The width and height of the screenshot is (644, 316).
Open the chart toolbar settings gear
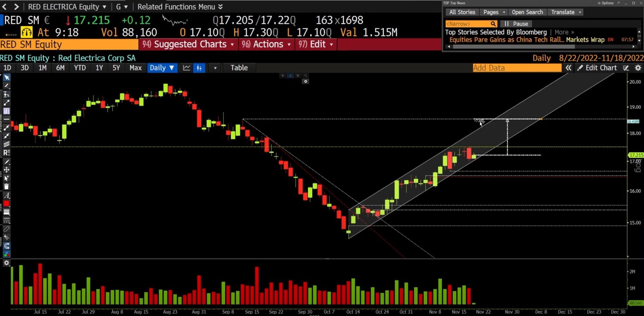click(x=6, y=263)
